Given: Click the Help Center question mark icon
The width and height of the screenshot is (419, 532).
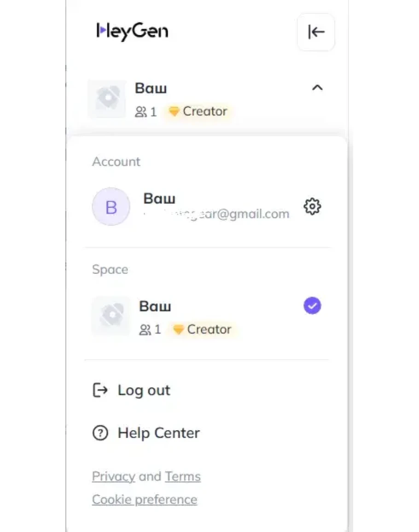Looking at the screenshot, I should coord(100,433).
